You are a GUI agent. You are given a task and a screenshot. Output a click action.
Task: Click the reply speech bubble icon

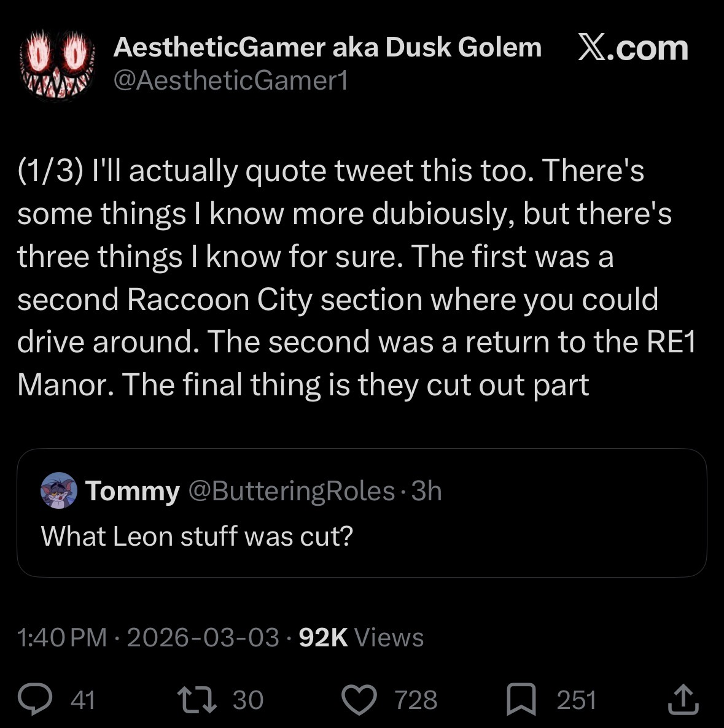click(x=35, y=699)
